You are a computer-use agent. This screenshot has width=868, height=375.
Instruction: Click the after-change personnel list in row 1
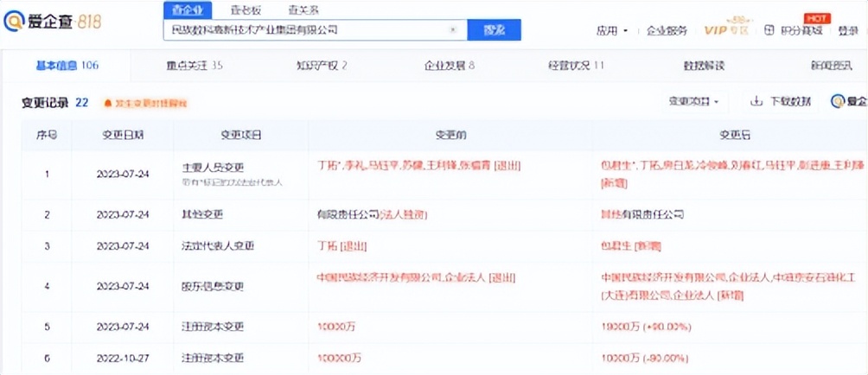pos(731,175)
